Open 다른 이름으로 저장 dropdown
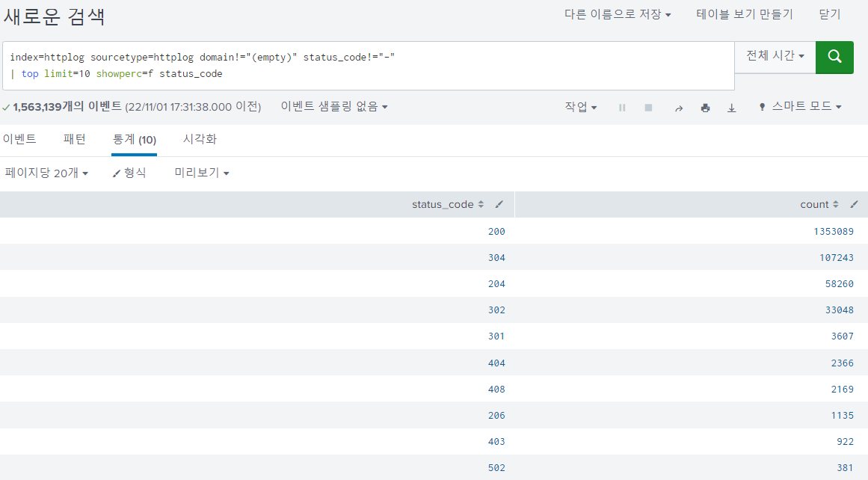The height and width of the screenshot is (480, 868). coord(618,14)
